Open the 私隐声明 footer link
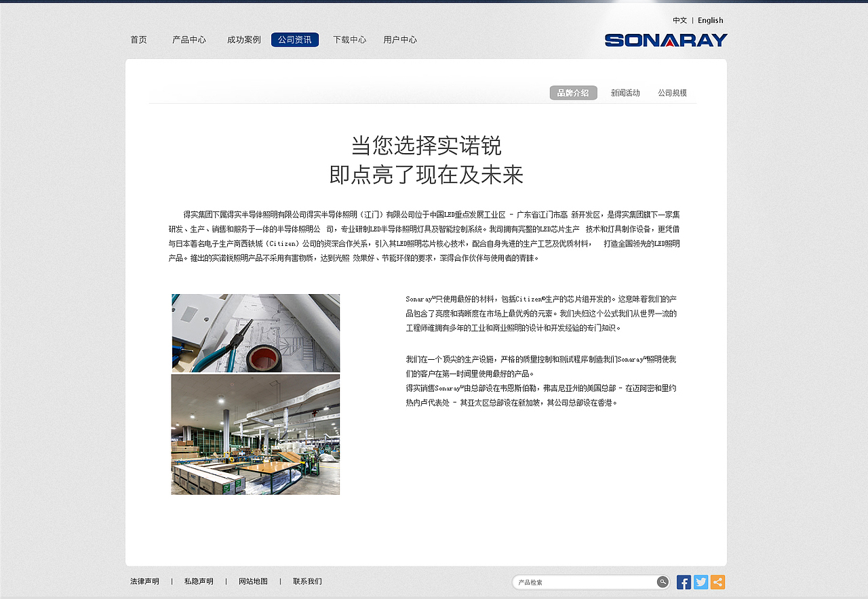This screenshot has height=599, width=868. [199, 581]
